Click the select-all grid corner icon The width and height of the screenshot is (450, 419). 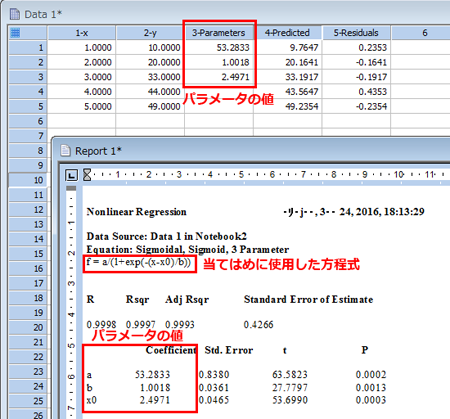click(x=15, y=33)
